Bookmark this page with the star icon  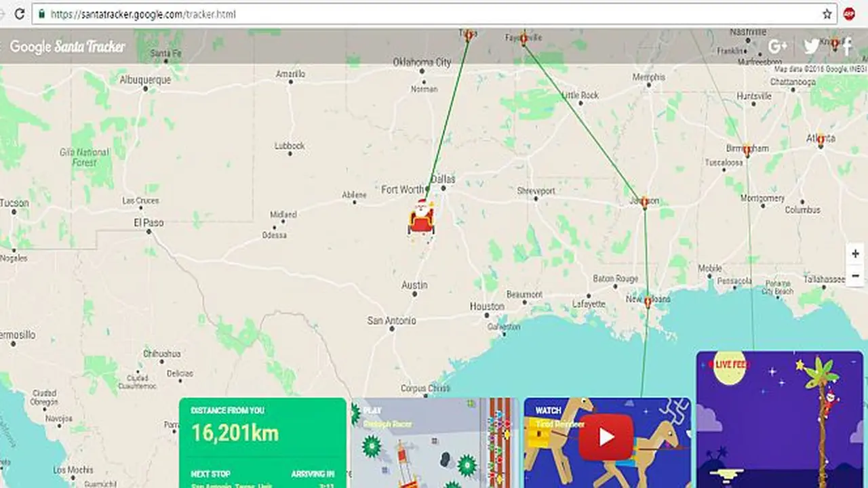[x=827, y=14]
